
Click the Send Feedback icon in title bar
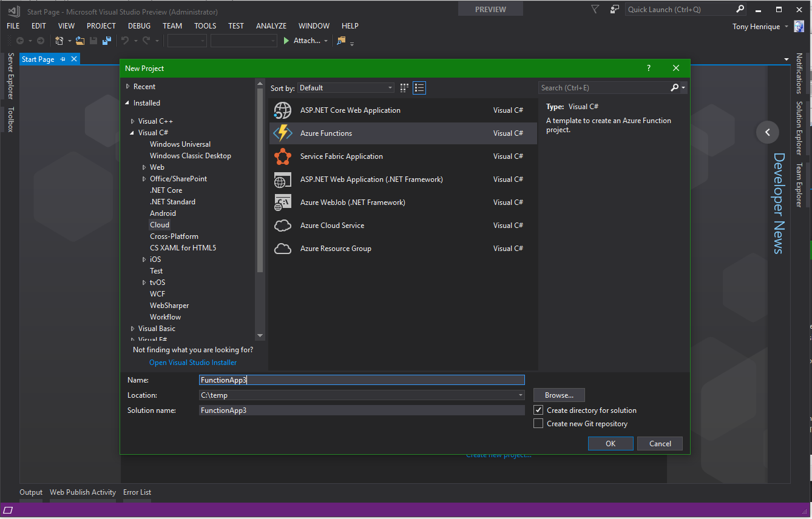(615, 9)
